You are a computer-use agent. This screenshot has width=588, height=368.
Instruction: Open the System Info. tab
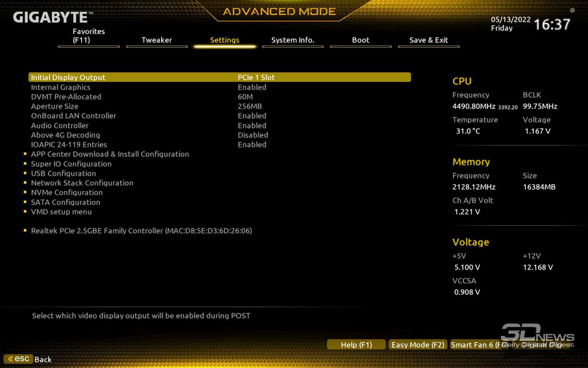[293, 40]
